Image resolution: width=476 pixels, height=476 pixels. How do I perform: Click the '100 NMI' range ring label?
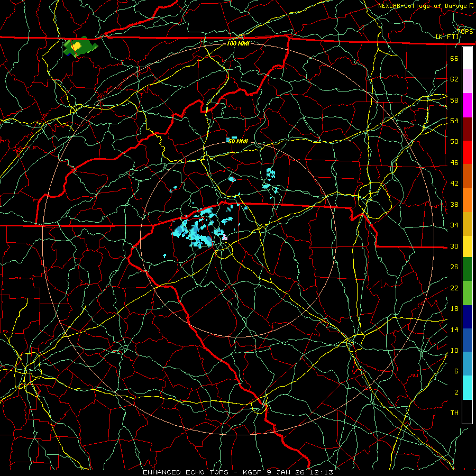tap(238, 43)
